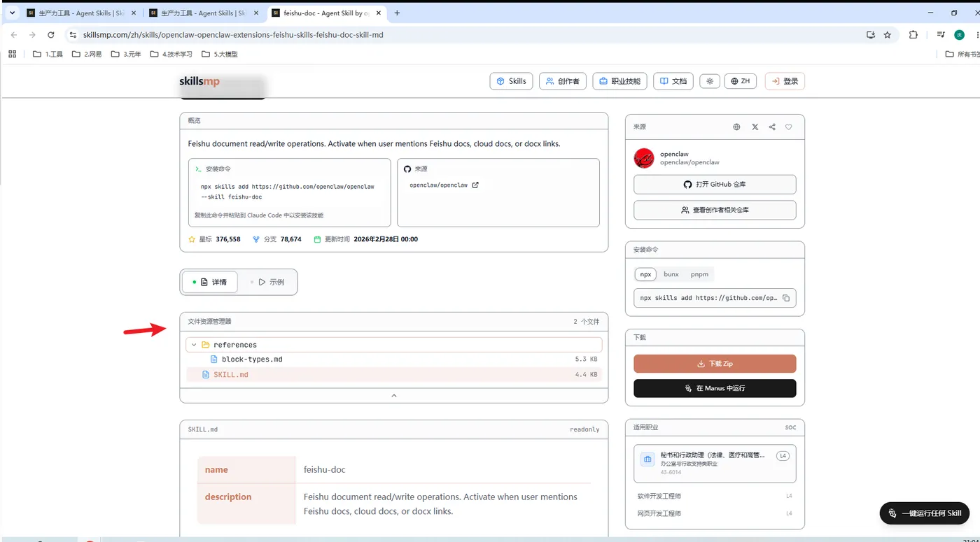980x542 pixels.
Task: Go back to the previous page
Action: click(x=14, y=35)
